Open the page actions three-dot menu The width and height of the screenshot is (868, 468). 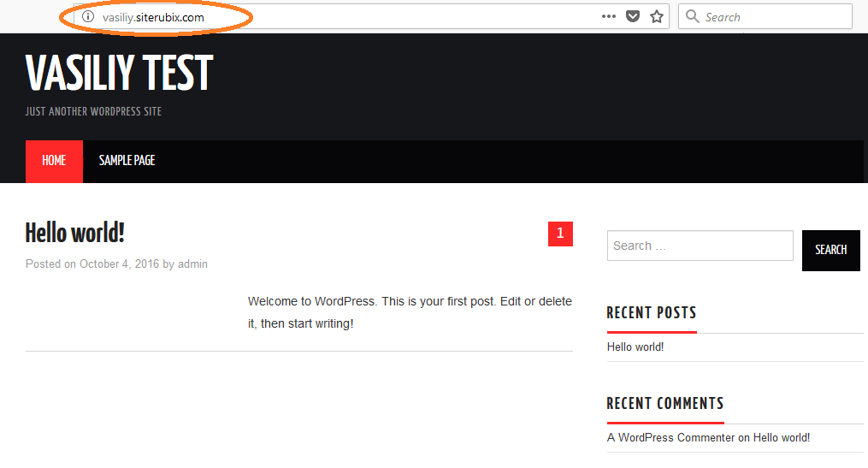pyautogui.click(x=608, y=16)
